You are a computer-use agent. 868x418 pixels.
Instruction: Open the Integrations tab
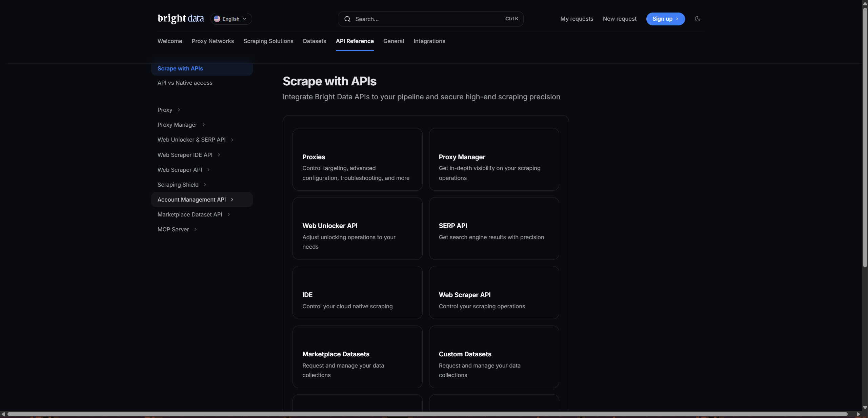click(429, 41)
